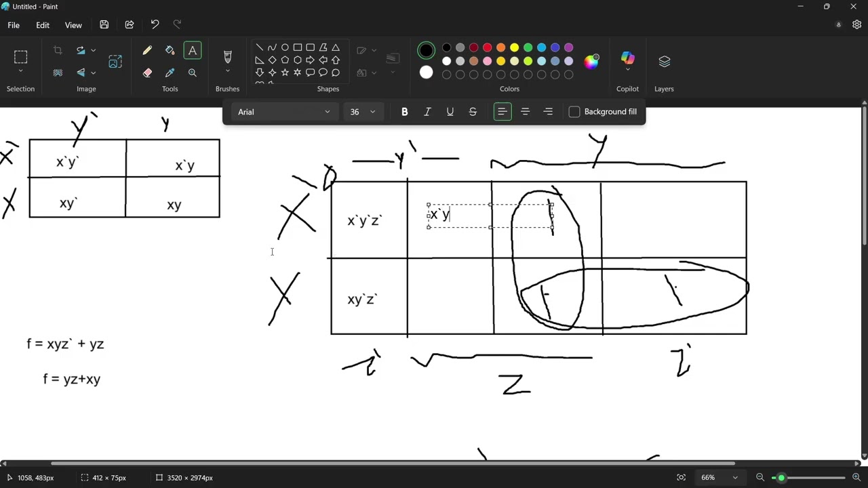Toggle Italic text formatting
The image size is (868, 488).
pyautogui.click(x=427, y=112)
